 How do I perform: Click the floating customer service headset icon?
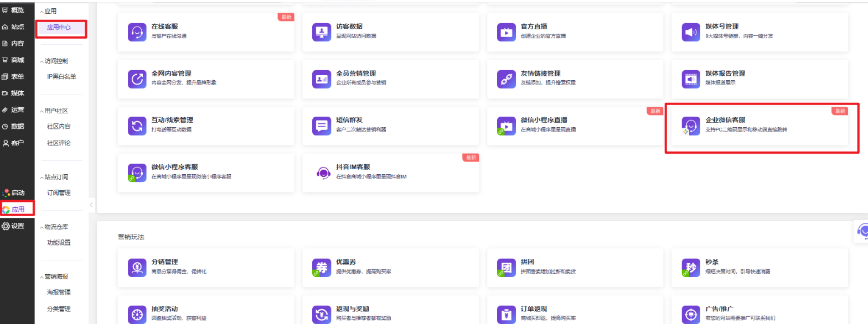point(862,231)
